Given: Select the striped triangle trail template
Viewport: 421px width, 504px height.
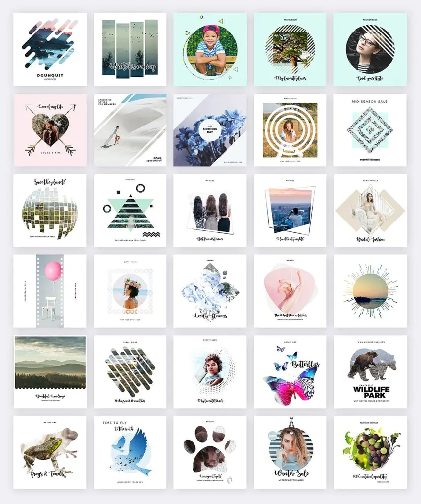Looking at the screenshot, I should 130,211.
